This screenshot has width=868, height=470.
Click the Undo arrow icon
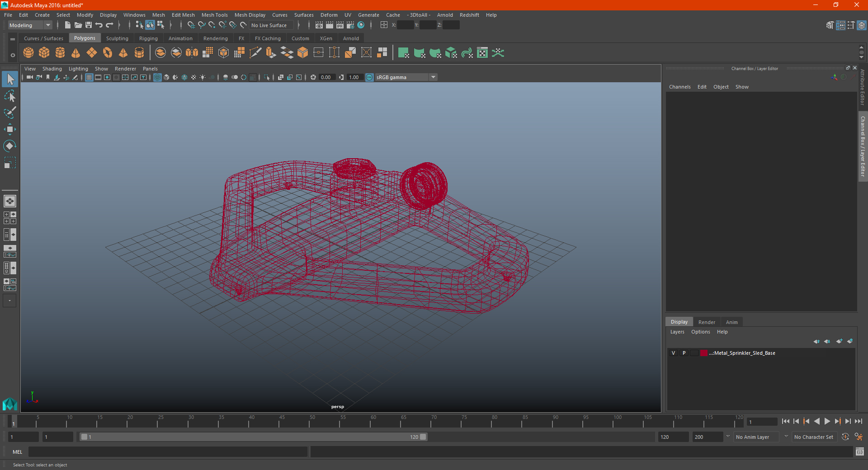[x=99, y=25]
